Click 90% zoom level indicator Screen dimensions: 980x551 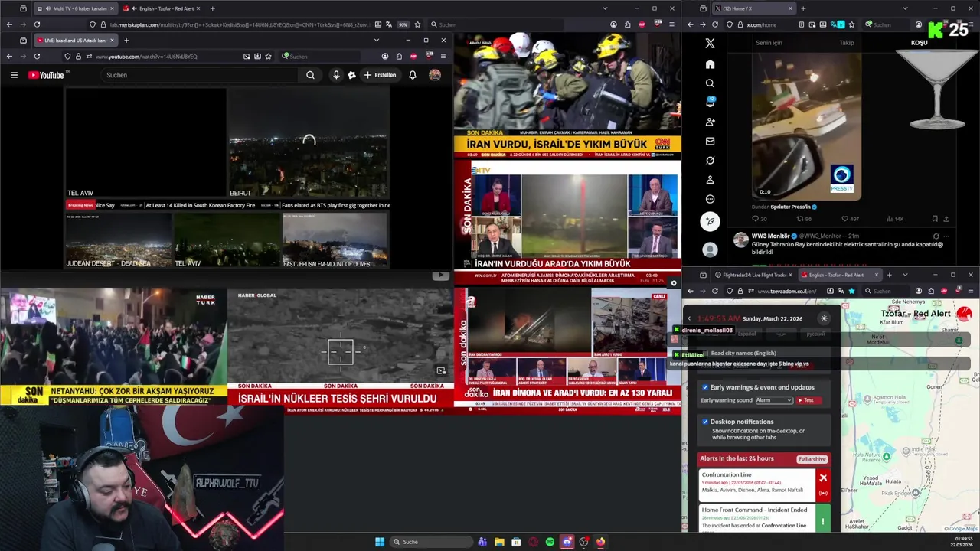tap(403, 24)
